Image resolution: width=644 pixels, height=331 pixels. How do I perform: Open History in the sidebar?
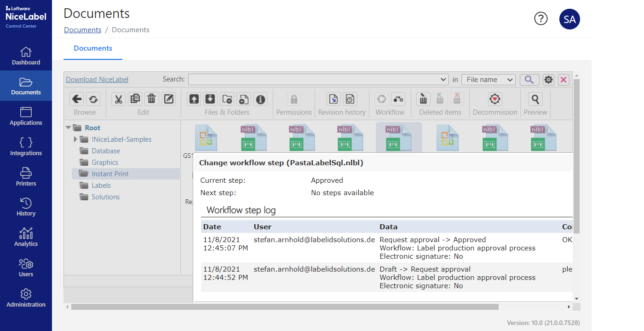26,207
